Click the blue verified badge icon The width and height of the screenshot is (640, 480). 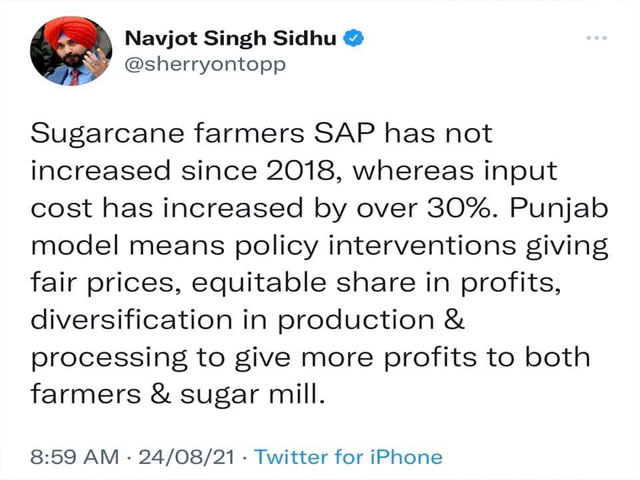pos(353,38)
